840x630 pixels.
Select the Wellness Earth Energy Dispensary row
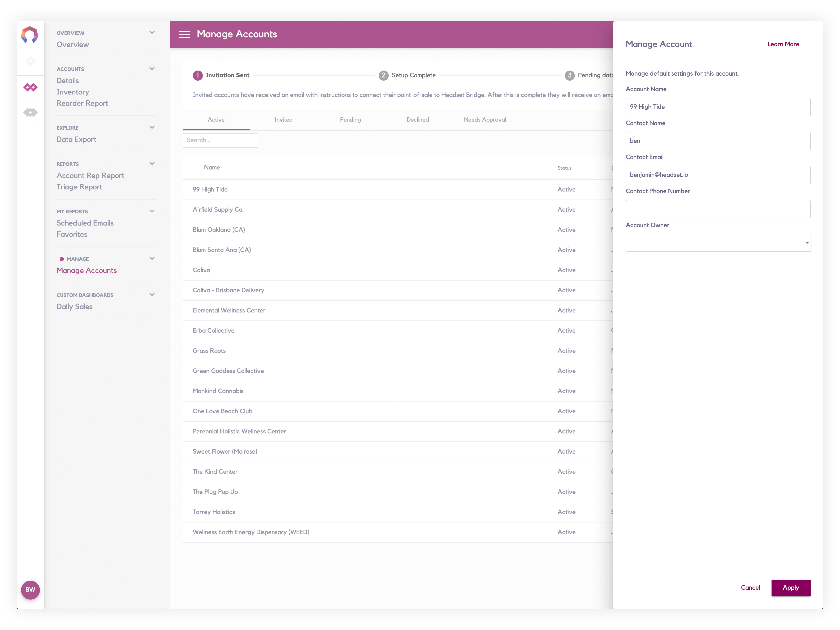point(398,532)
